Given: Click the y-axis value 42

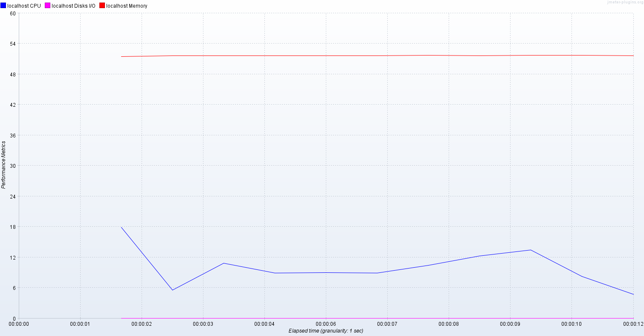Looking at the screenshot, I should point(12,105).
